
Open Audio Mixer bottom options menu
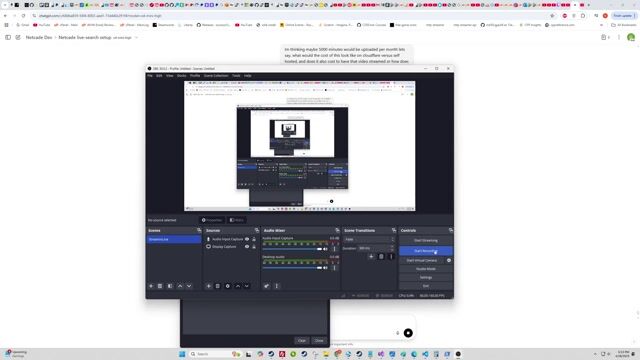click(x=277, y=286)
